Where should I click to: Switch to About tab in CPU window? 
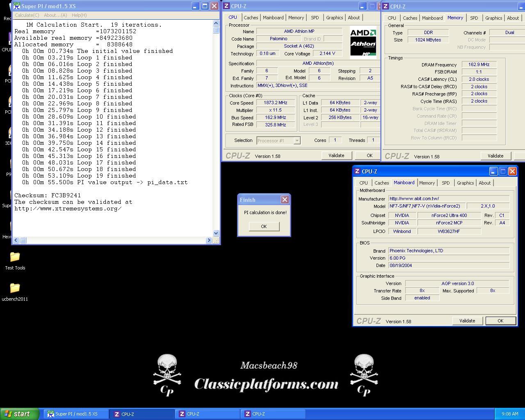click(x=354, y=18)
